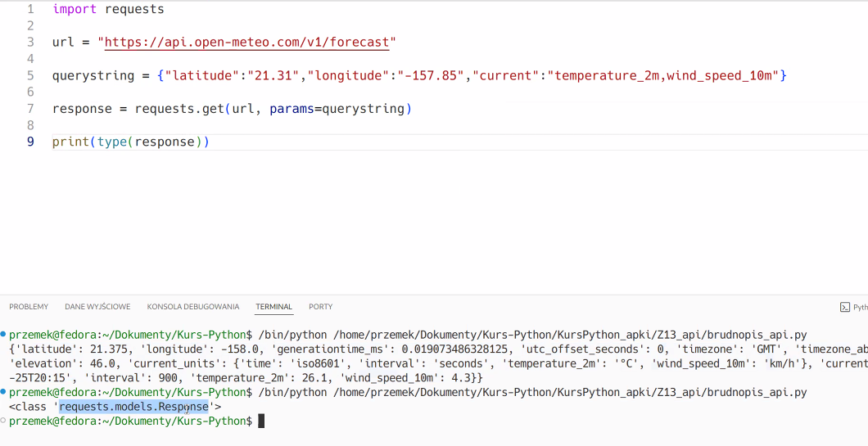Switch to the PROBLEMY tab
Image resolution: width=868 pixels, height=446 pixels.
(x=29, y=307)
